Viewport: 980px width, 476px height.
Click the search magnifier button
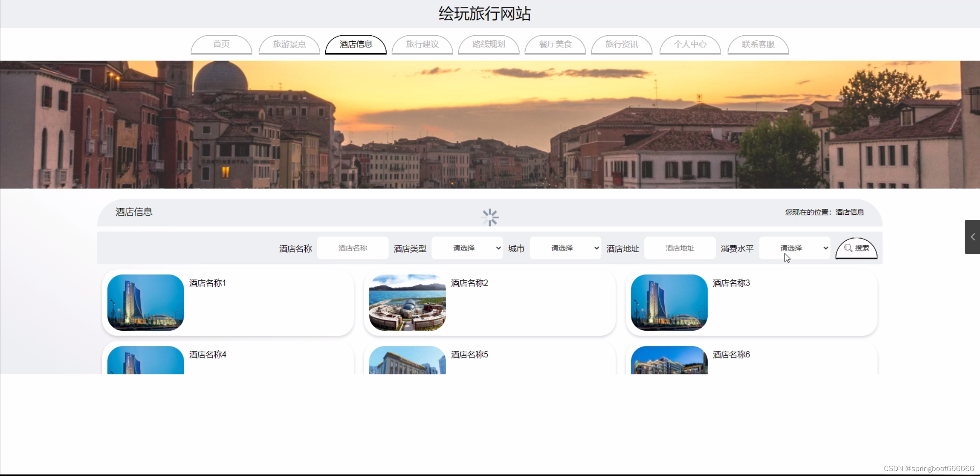click(x=856, y=248)
